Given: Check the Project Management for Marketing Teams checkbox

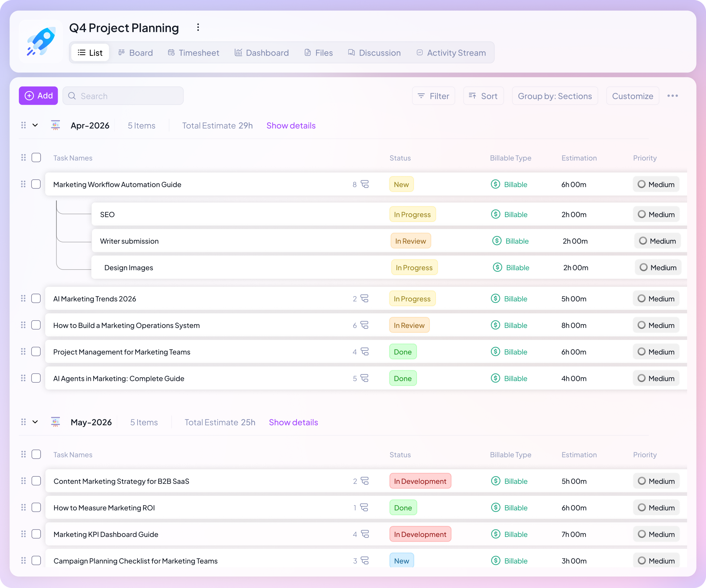Looking at the screenshot, I should [36, 352].
